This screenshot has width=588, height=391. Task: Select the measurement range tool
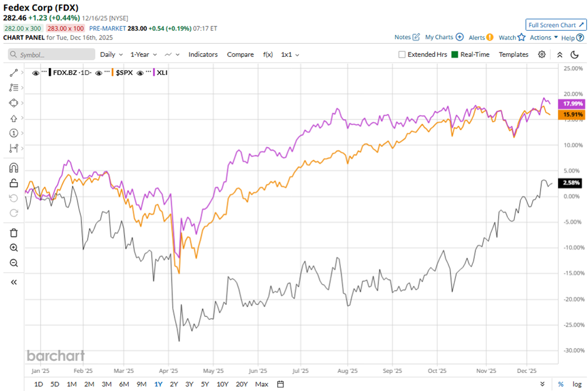point(14,148)
